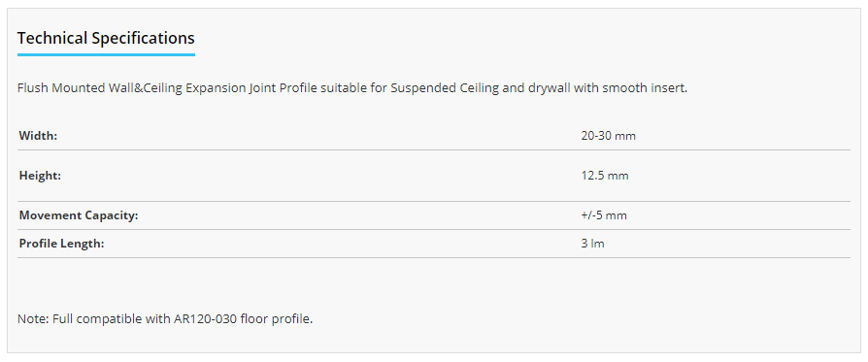
Task: Click the blue underline beneath the heading
Action: pos(106,54)
